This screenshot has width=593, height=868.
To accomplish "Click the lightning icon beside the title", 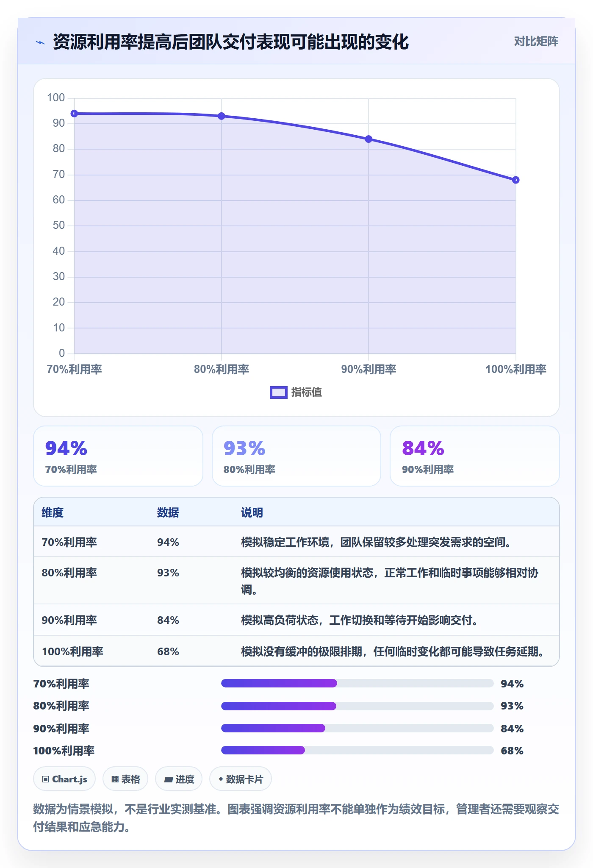I will pos(40,42).
